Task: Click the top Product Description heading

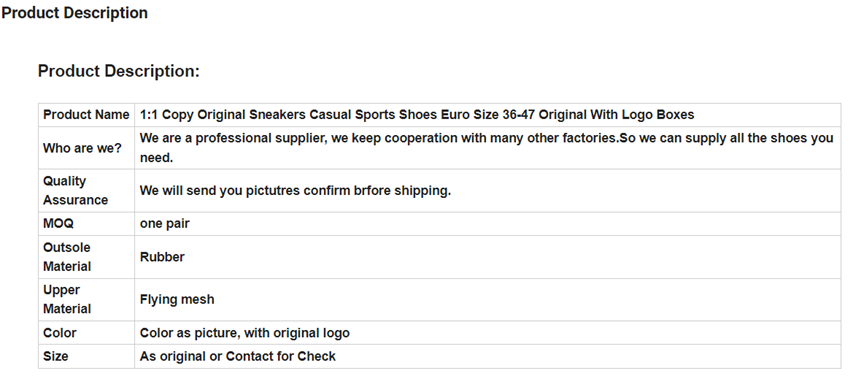Action: coord(74,13)
